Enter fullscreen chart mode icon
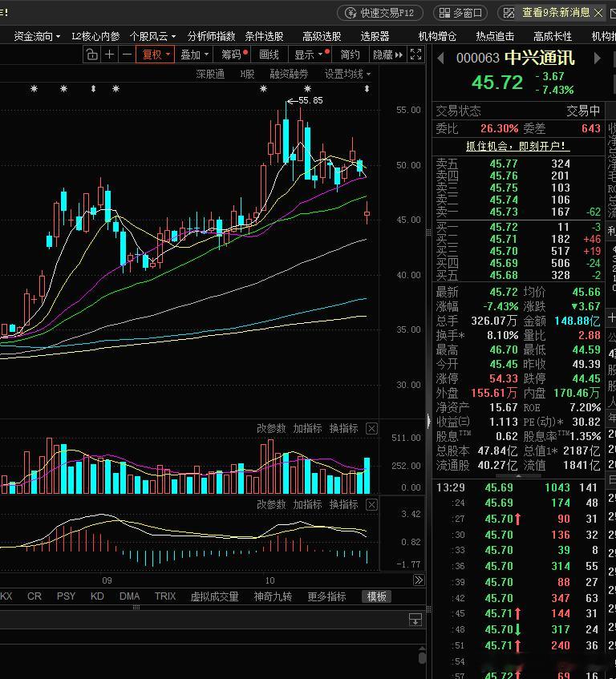 [415, 55]
